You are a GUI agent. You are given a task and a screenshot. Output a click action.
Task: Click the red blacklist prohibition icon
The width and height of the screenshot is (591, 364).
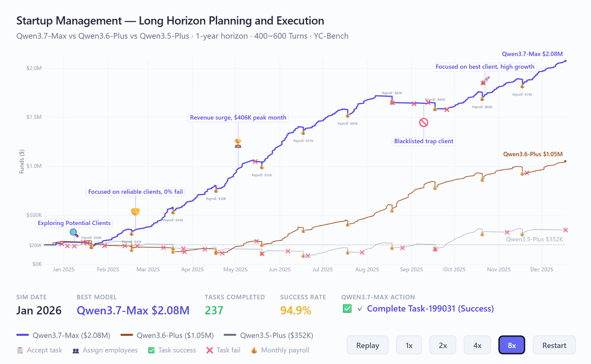click(424, 122)
